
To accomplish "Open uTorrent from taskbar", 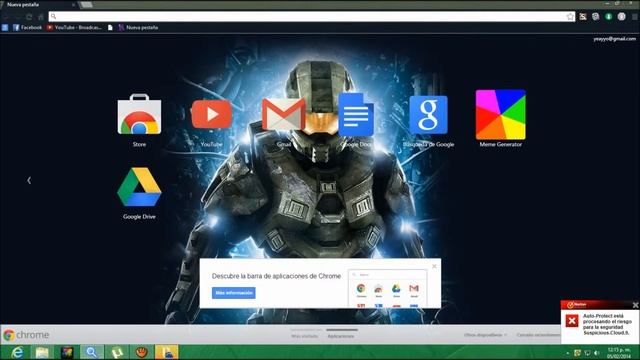I will (117, 352).
